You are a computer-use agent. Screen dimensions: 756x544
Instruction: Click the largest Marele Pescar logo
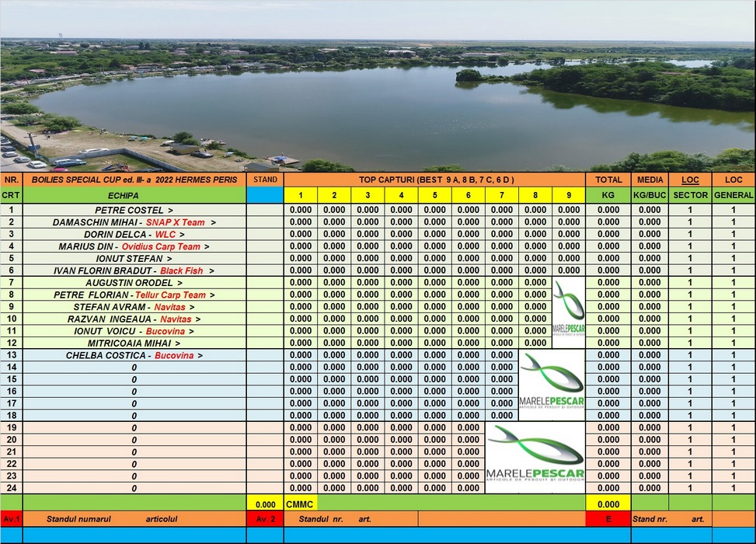coord(535,457)
